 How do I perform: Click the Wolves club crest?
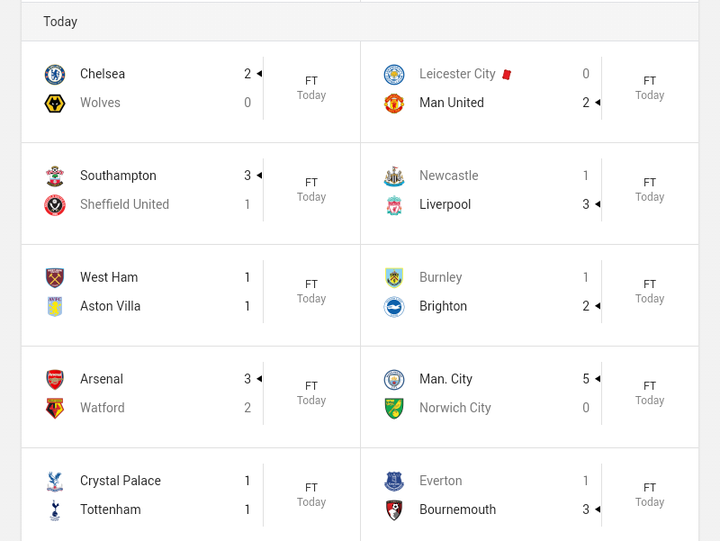pyautogui.click(x=55, y=103)
